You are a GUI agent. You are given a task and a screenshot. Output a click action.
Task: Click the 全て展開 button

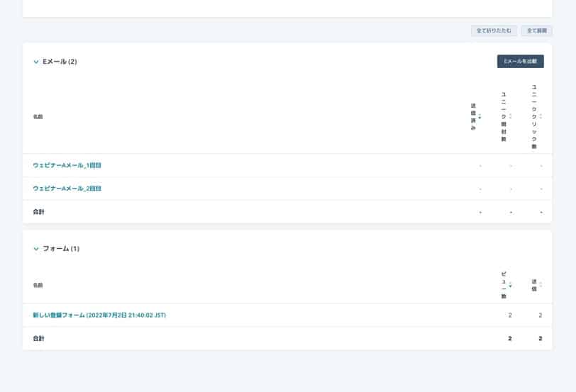pyautogui.click(x=537, y=30)
